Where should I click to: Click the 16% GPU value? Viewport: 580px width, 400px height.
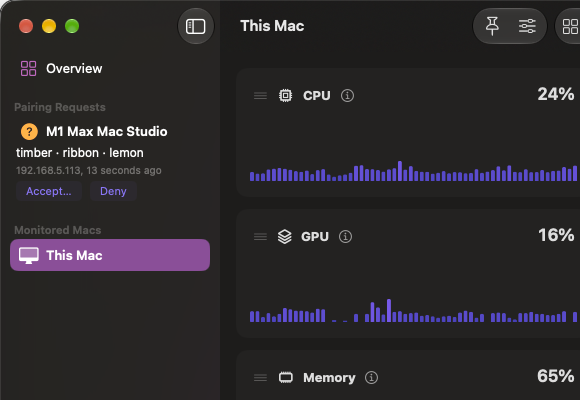pos(556,235)
